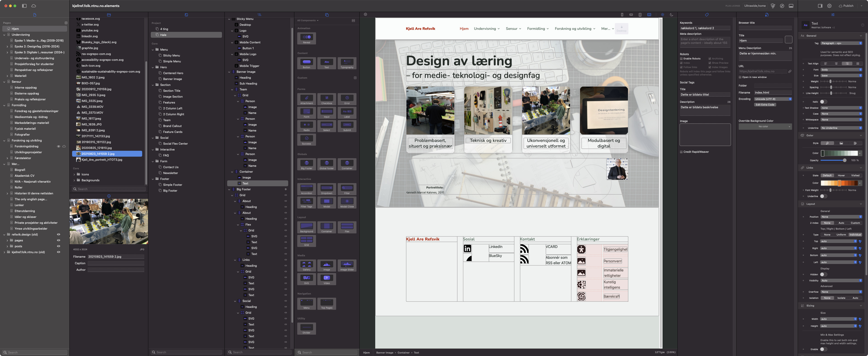Screen dimensions: 868x356
Task: Select the Radio form component
Action: (306, 126)
